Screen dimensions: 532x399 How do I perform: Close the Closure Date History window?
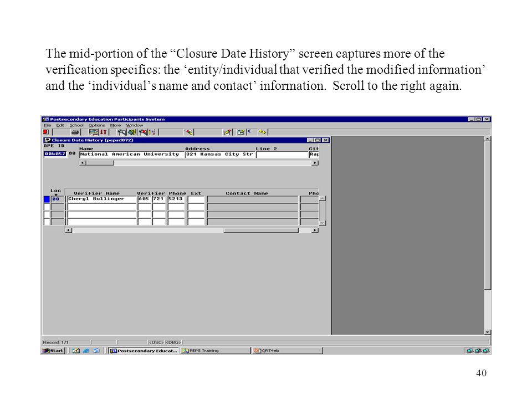[326, 140]
